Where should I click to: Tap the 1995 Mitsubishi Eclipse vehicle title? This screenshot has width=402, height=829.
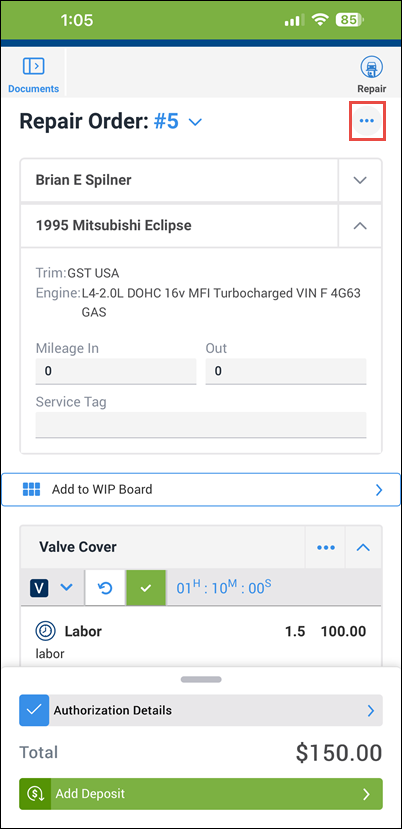tap(114, 226)
